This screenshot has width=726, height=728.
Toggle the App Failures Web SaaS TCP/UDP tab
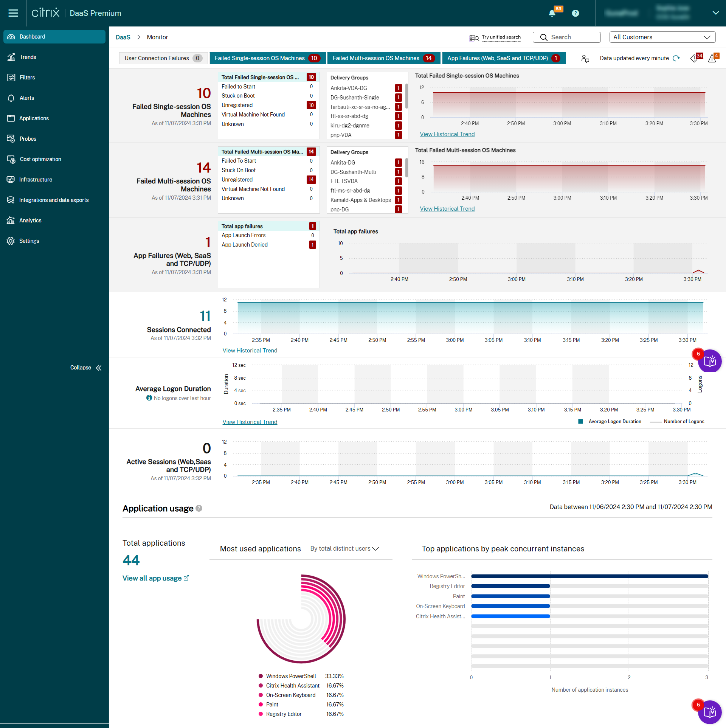click(x=498, y=58)
